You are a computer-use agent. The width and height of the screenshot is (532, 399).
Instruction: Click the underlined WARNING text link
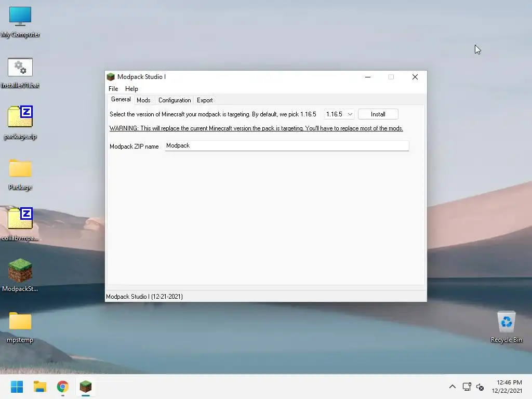(256, 128)
